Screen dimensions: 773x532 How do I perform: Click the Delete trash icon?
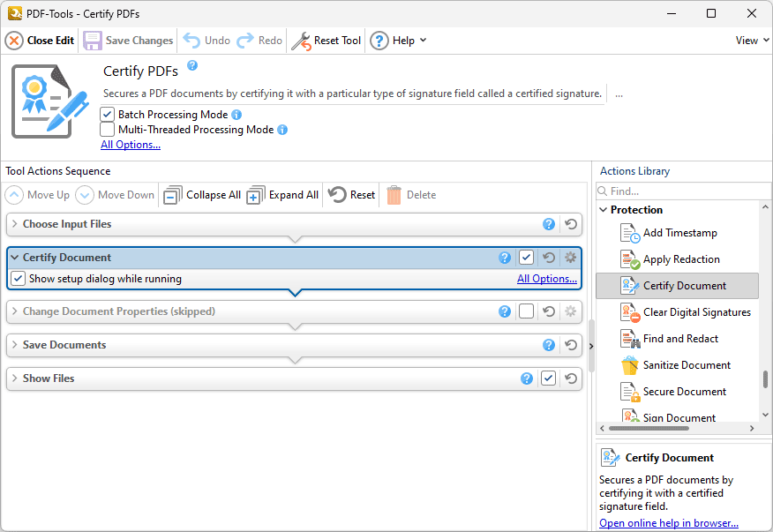tap(394, 195)
